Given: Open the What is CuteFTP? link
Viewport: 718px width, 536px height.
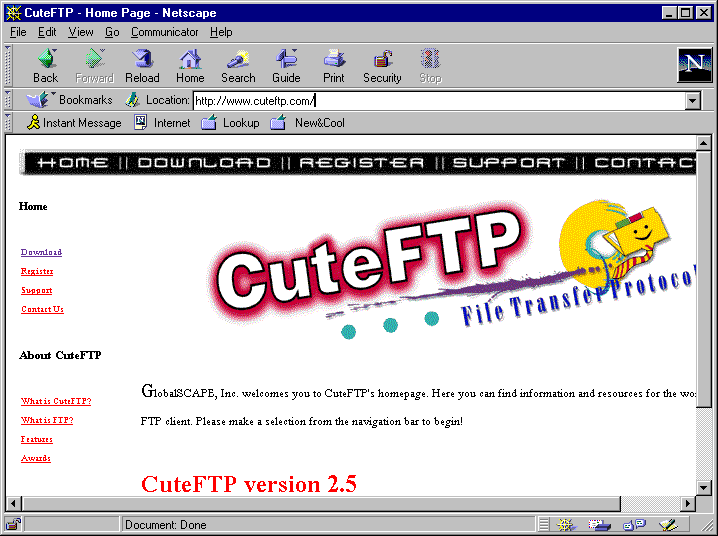Looking at the screenshot, I should coord(56,401).
